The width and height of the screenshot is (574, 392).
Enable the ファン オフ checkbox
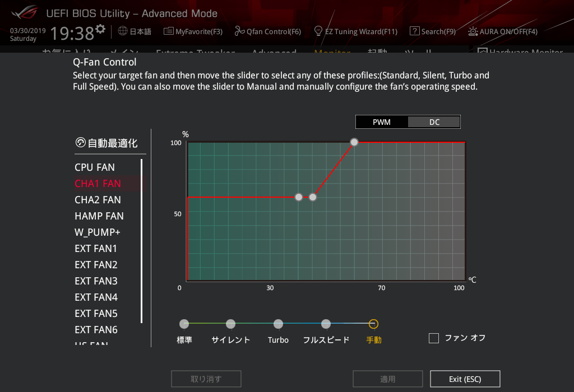pyautogui.click(x=434, y=338)
